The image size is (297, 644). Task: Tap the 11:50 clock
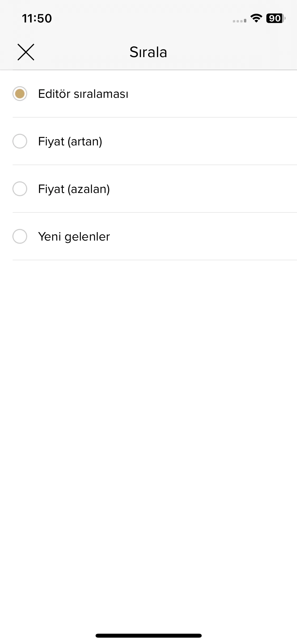37,19
